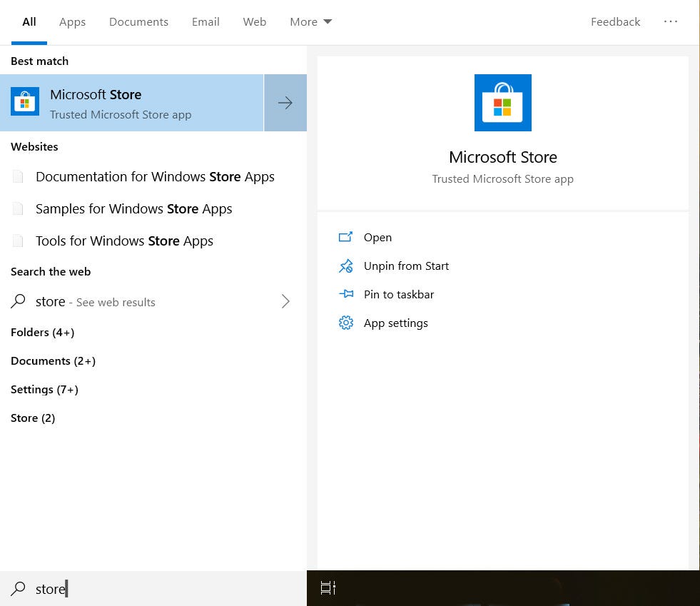Expand web results with the chevron
The height and width of the screenshot is (606, 700).
pos(285,301)
